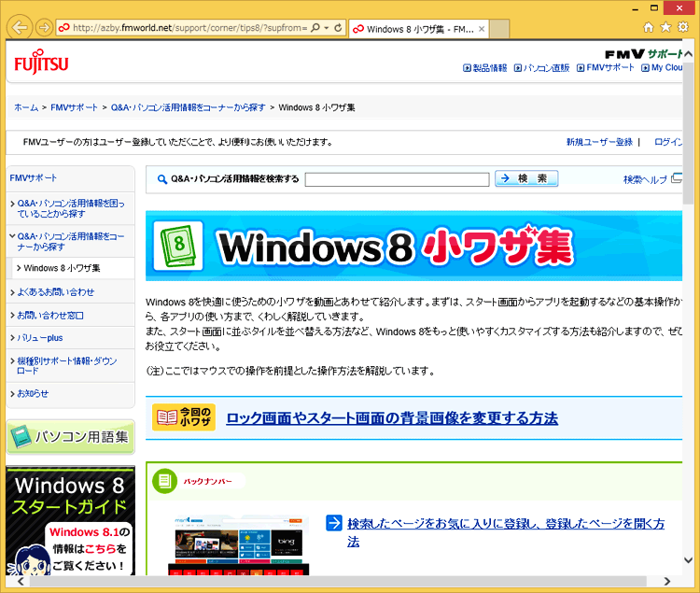Go back with the browser Back arrow

(20, 28)
